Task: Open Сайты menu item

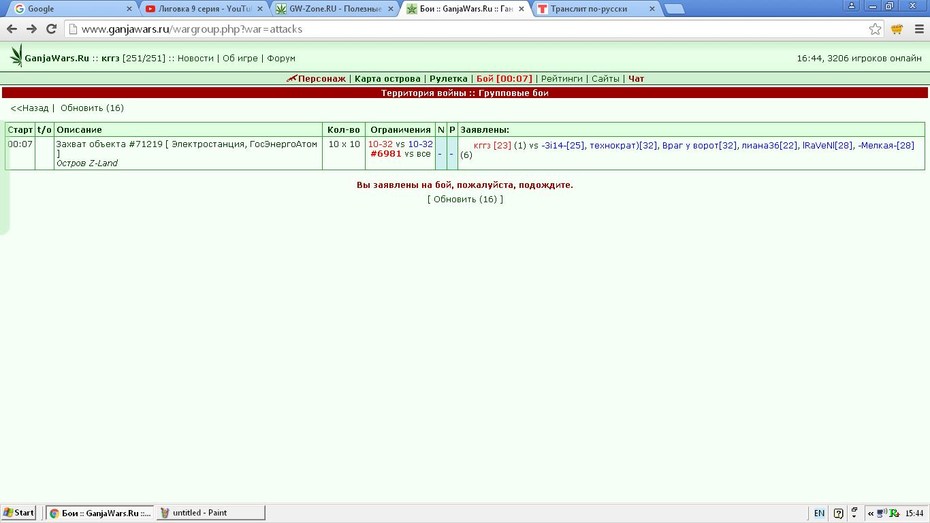Action: (x=605, y=78)
